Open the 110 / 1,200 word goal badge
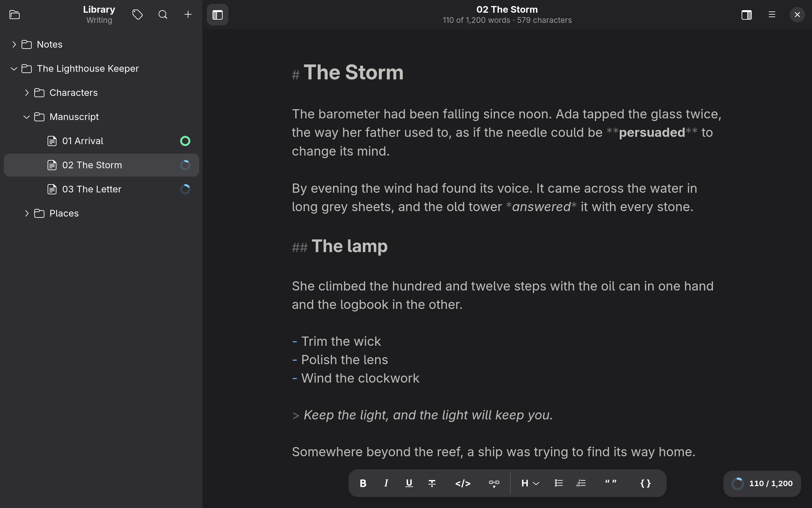This screenshot has width=812, height=508. 762,484
